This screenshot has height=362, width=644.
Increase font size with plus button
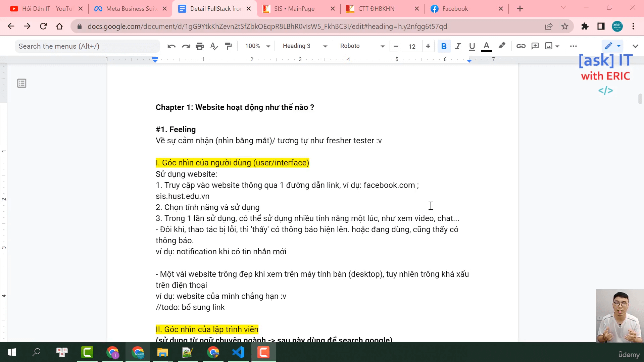click(428, 46)
